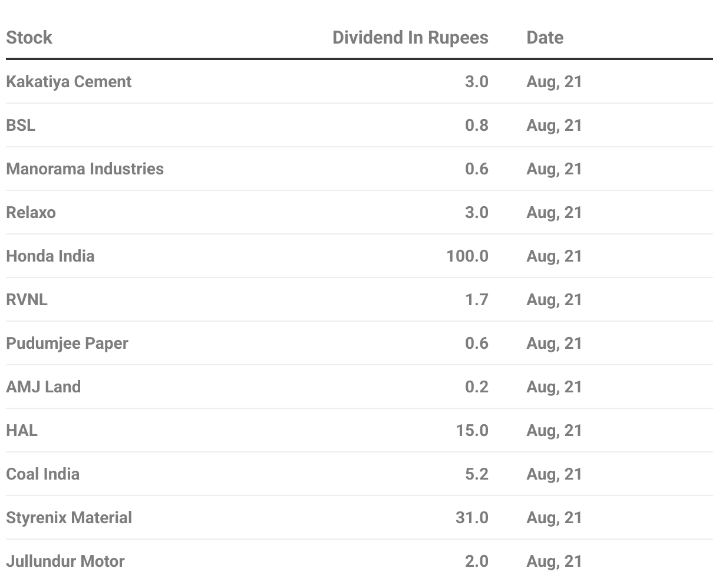Select the Kakatiya Cement stock name
This screenshot has width=719, height=588.
[x=68, y=81]
